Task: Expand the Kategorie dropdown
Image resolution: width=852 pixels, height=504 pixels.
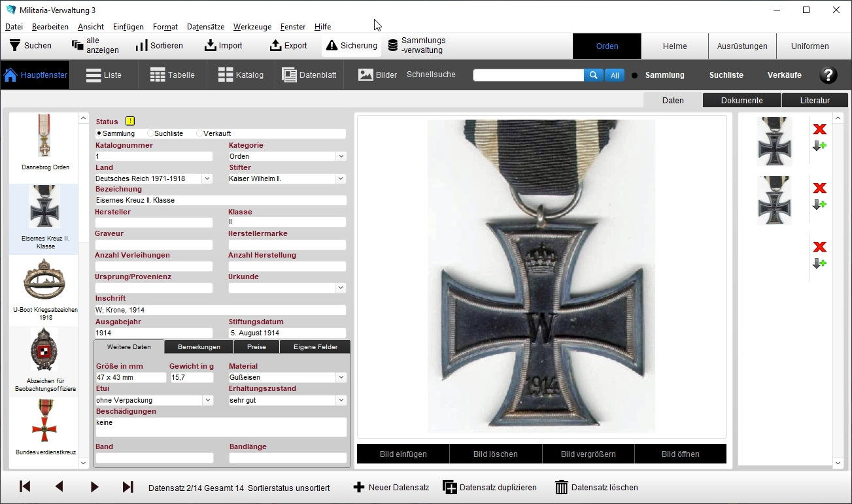Action: click(341, 157)
